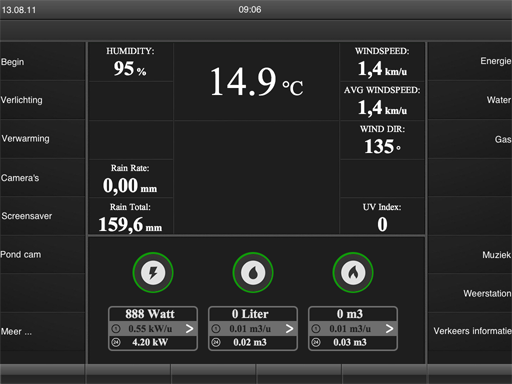Click the 24-hour icon beside 4.20 kW
The width and height of the screenshot is (512, 384).
point(116,342)
